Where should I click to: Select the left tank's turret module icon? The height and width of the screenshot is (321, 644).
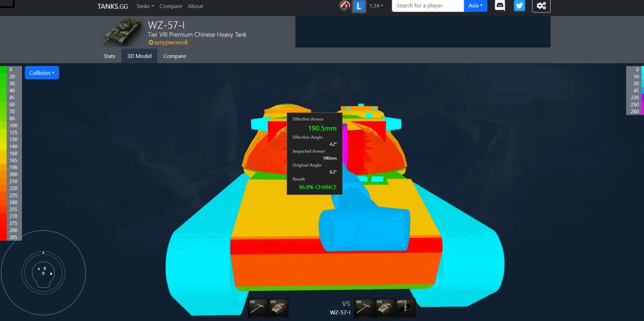tap(278, 308)
